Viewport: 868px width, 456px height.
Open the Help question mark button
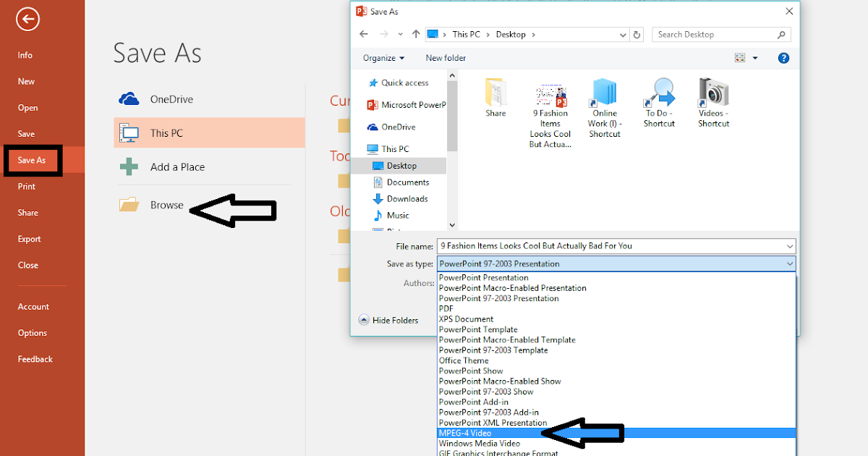tap(783, 58)
